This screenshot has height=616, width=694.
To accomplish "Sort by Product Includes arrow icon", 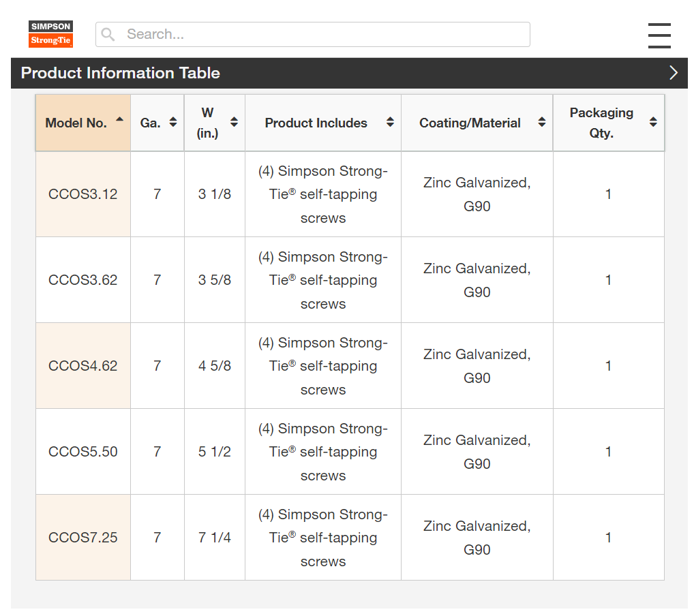I will coord(390,123).
